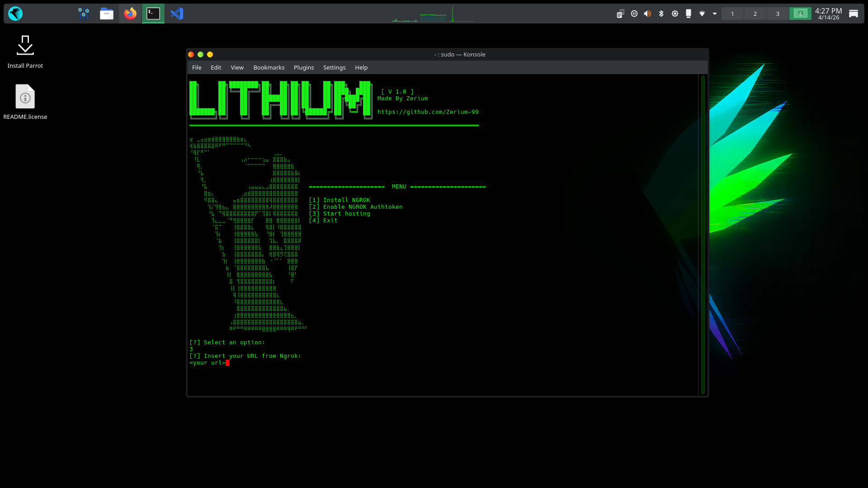Open the Bluetooth tray icon
This screenshot has height=488, width=868.
tap(661, 14)
